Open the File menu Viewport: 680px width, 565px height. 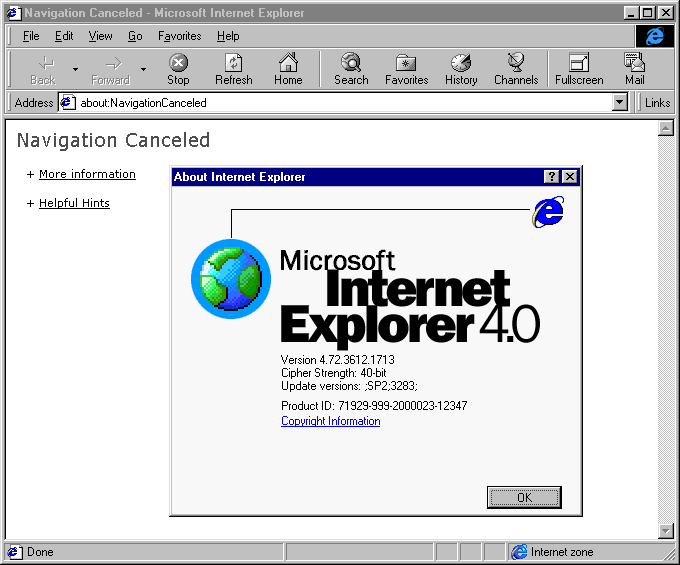click(x=31, y=36)
